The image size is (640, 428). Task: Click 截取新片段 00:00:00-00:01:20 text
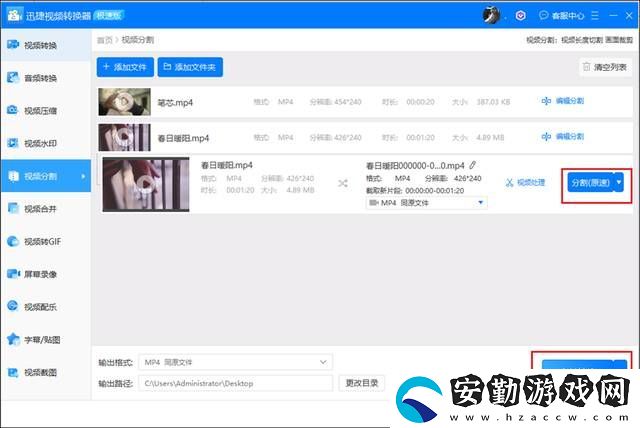(415, 191)
